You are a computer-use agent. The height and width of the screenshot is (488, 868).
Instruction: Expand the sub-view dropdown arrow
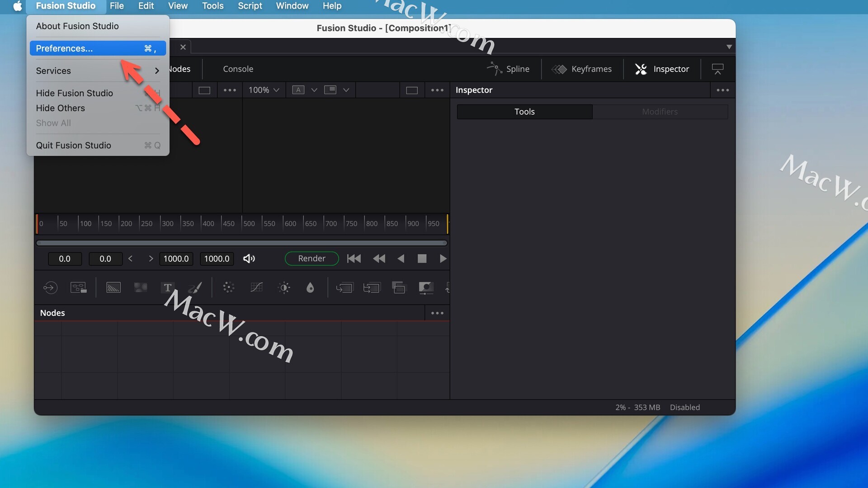(x=346, y=90)
